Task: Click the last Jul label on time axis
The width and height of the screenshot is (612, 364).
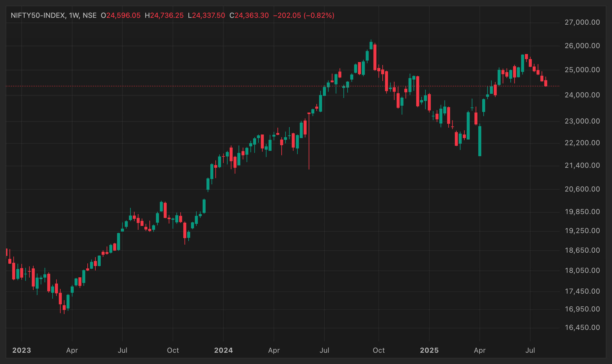Action: [530, 350]
